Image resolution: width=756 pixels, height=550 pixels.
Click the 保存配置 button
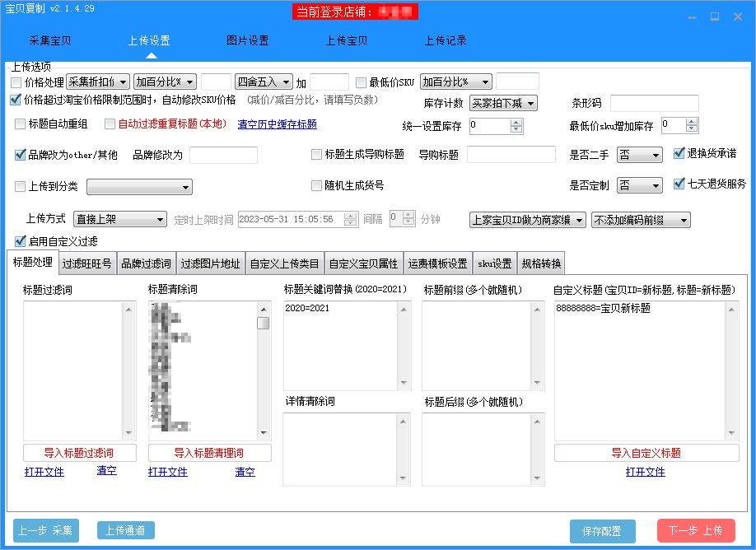coord(602,531)
